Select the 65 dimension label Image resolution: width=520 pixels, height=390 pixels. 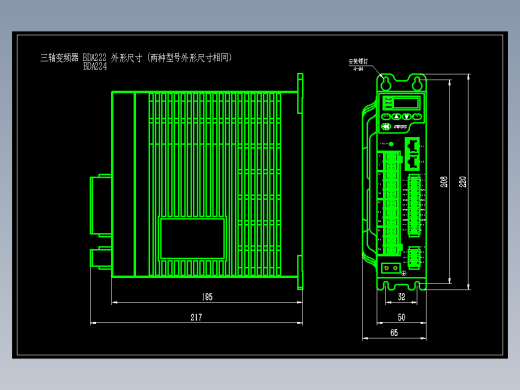tap(394, 332)
